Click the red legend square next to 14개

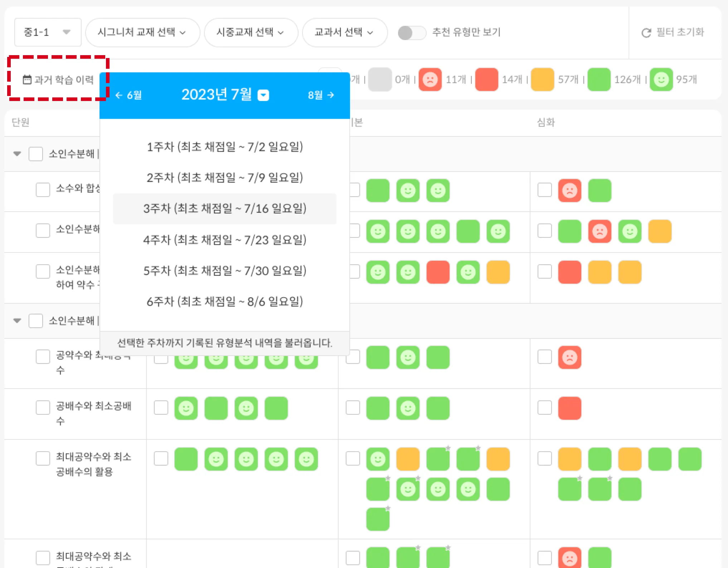(486, 80)
